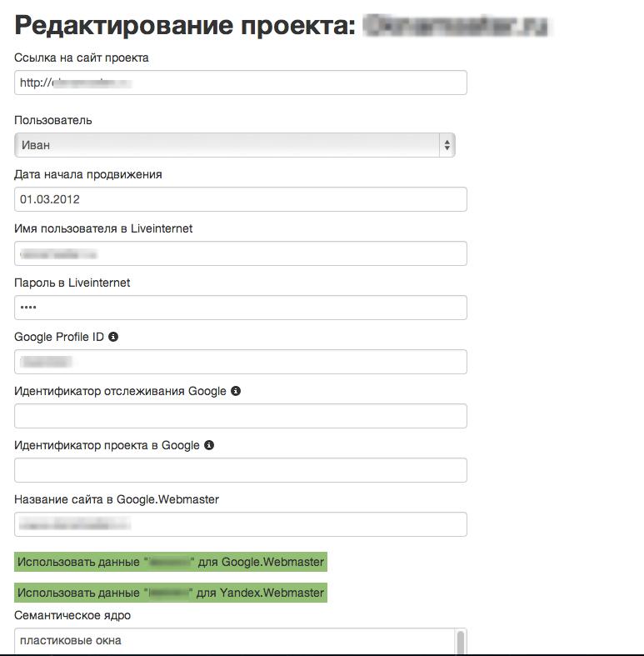Screen dimensions: 644x656
Task: Select the Название сайта в Google.Webmaster input
Action: click(x=241, y=524)
